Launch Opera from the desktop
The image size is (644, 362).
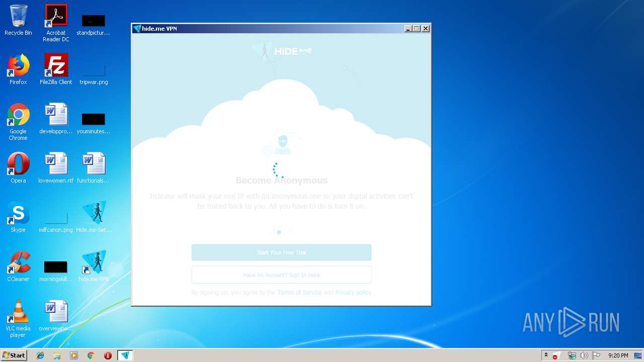click(x=18, y=168)
